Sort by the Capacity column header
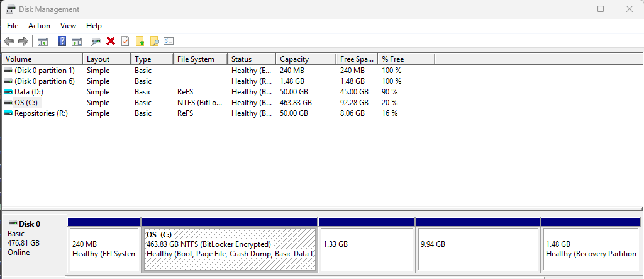 click(294, 59)
